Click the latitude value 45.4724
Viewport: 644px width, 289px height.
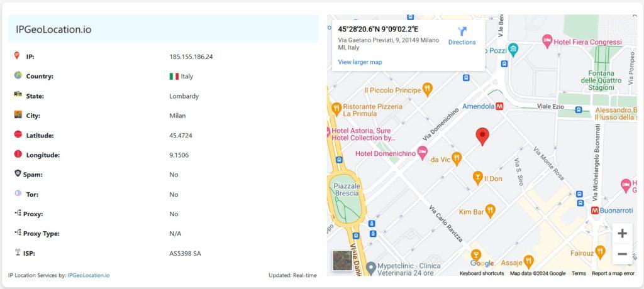[x=180, y=136]
